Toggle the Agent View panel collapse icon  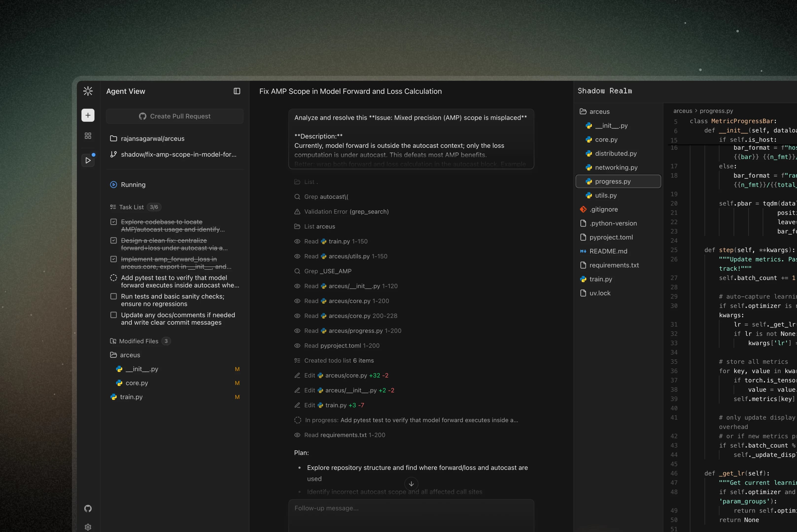[x=237, y=91]
